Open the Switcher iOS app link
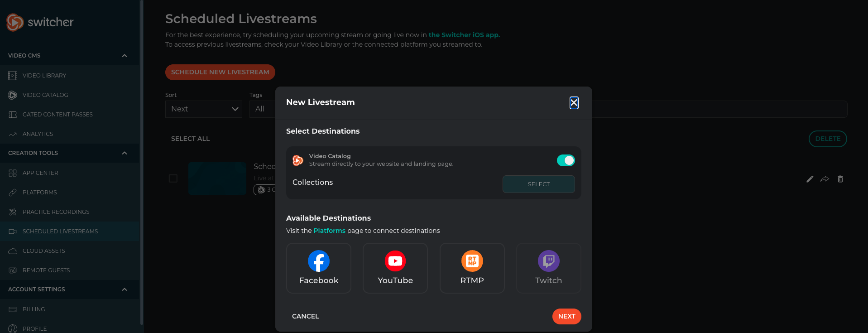Viewport: 868px width, 333px height. click(x=464, y=35)
